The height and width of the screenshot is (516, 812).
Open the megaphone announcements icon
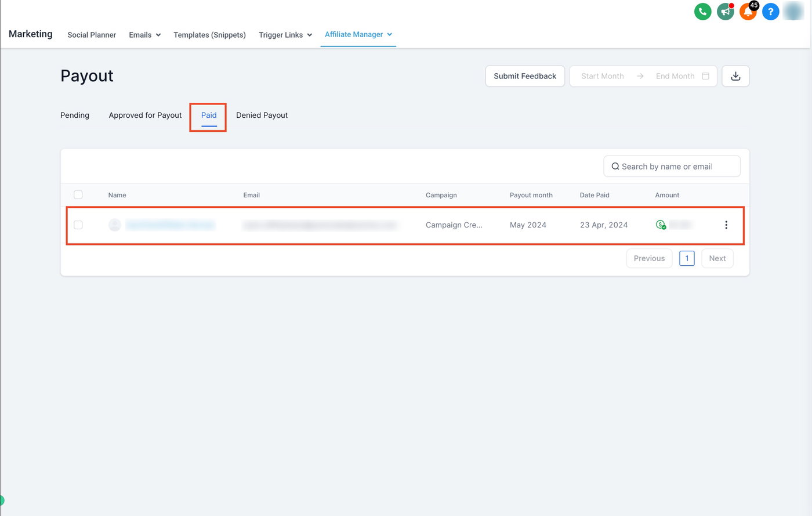coord(725,12)
